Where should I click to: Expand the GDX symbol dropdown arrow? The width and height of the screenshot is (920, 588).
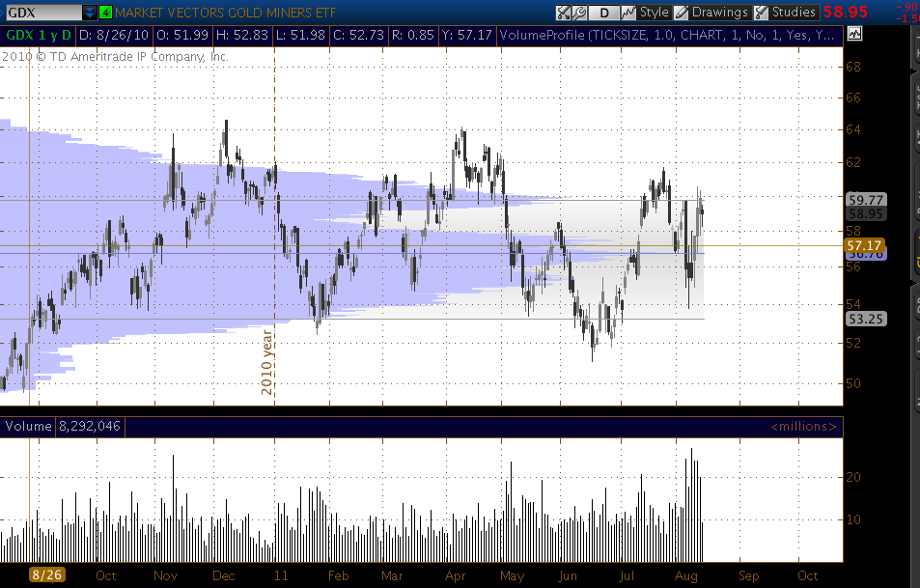[x=89, y=14]
